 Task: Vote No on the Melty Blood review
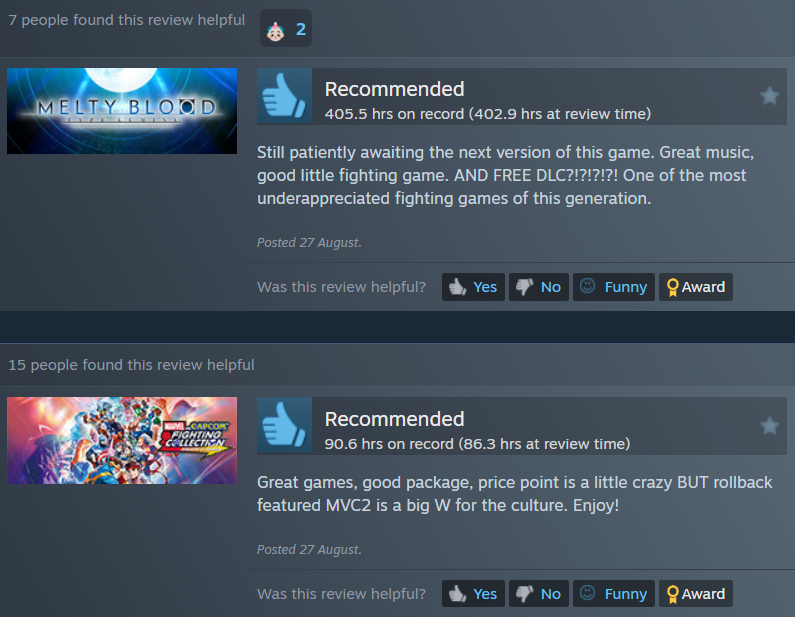point(538,287)
